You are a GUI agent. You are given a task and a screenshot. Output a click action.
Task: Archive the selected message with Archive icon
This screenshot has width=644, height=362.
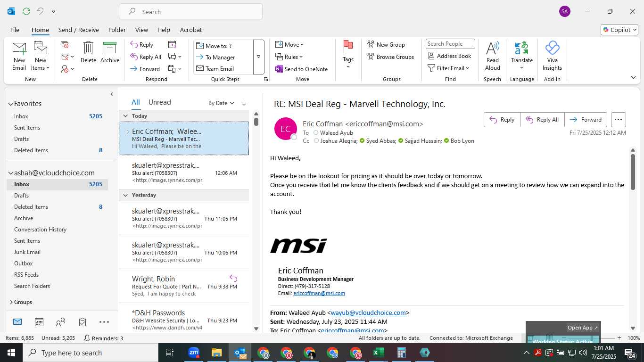(x=110, y=52)
